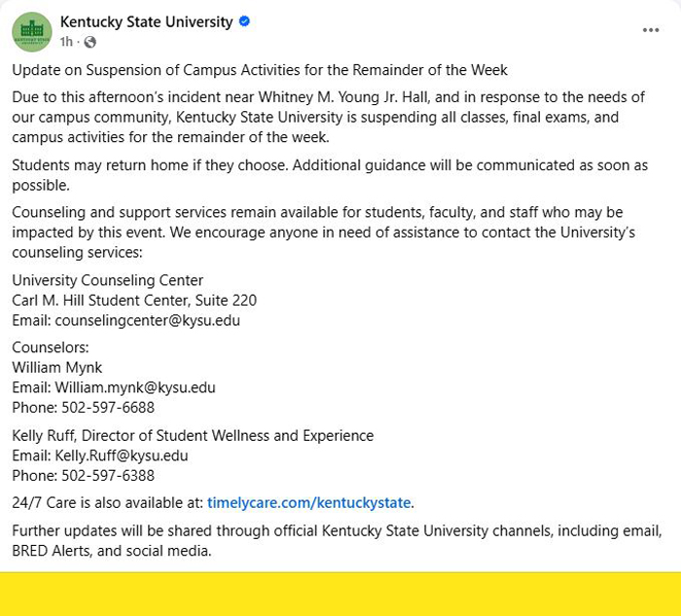This screenshot has width=681, height=616.
Task: Click the yellow banner below the post
Action: tap(340, 594)
